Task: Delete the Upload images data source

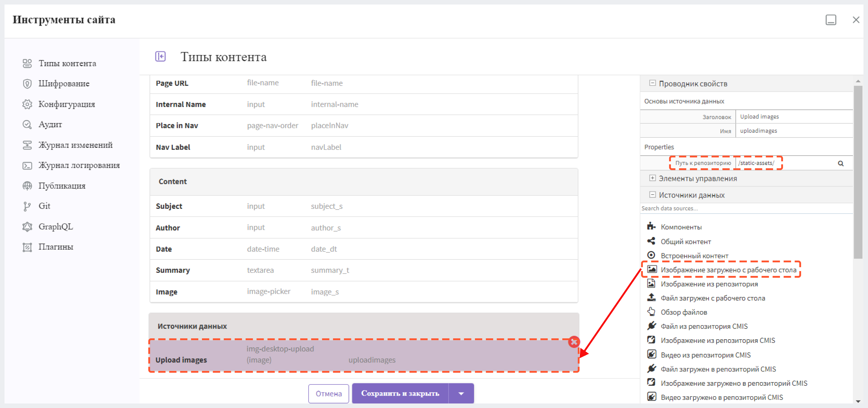Action: pyautogui.click(x=574, y=342)
